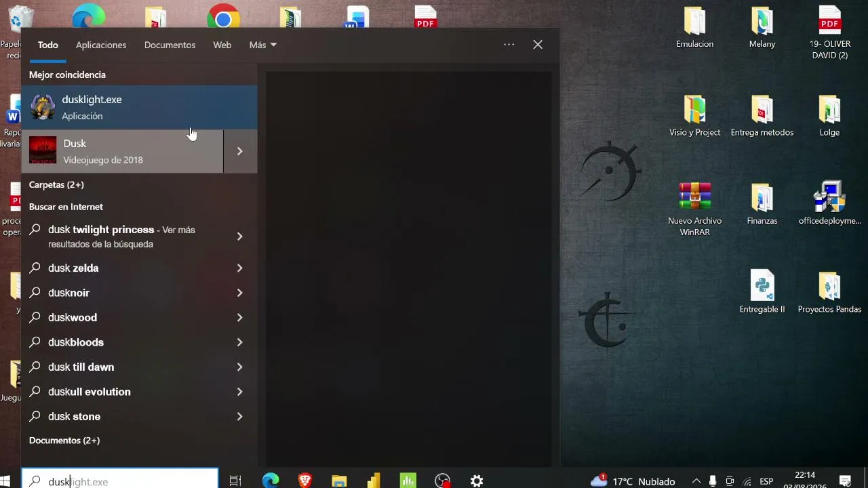Switch to the Web search tab
868x488 pixels.
click(x=222, y=45)
